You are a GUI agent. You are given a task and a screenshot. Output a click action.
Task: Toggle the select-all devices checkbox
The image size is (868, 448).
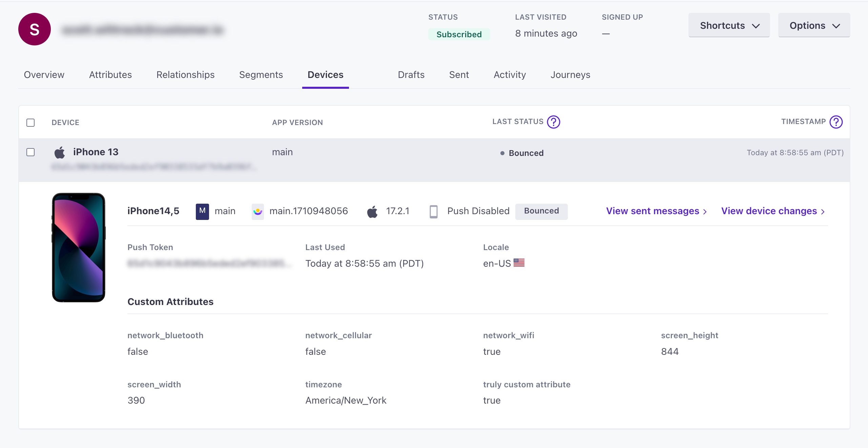[30, 123]
